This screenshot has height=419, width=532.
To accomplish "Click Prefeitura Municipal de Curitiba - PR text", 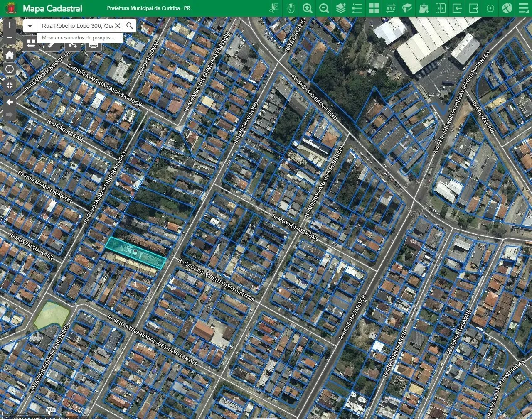I will coord(148,8).
